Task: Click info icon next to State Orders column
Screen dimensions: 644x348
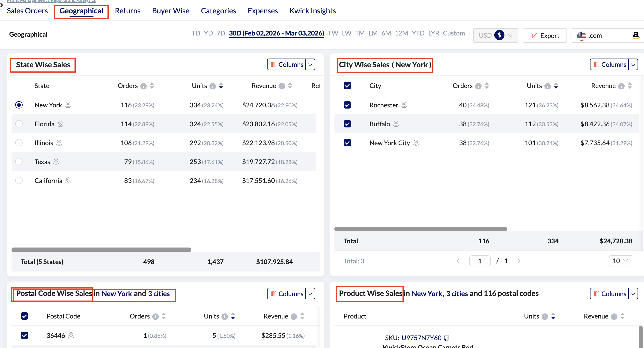Action: coord(143,86)
